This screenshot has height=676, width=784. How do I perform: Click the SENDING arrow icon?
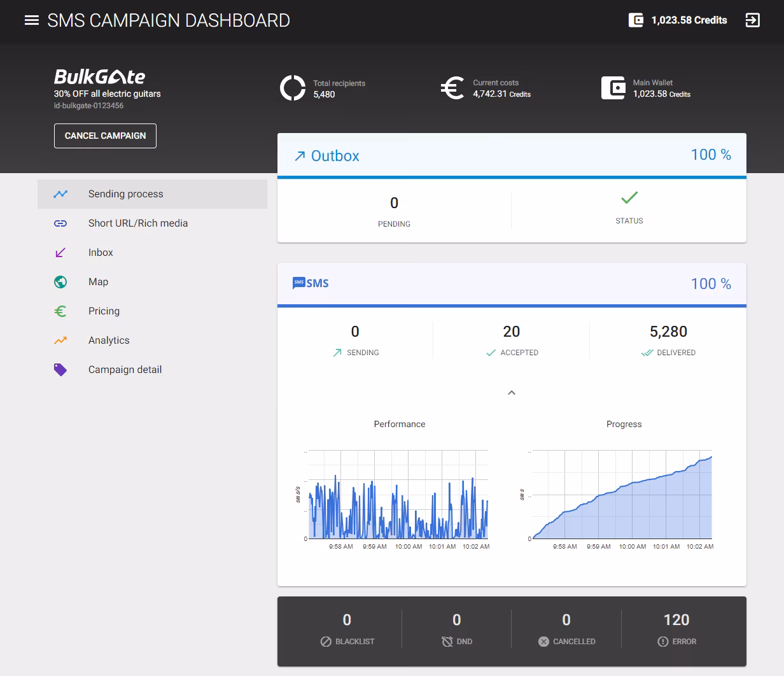click(337, 353)
